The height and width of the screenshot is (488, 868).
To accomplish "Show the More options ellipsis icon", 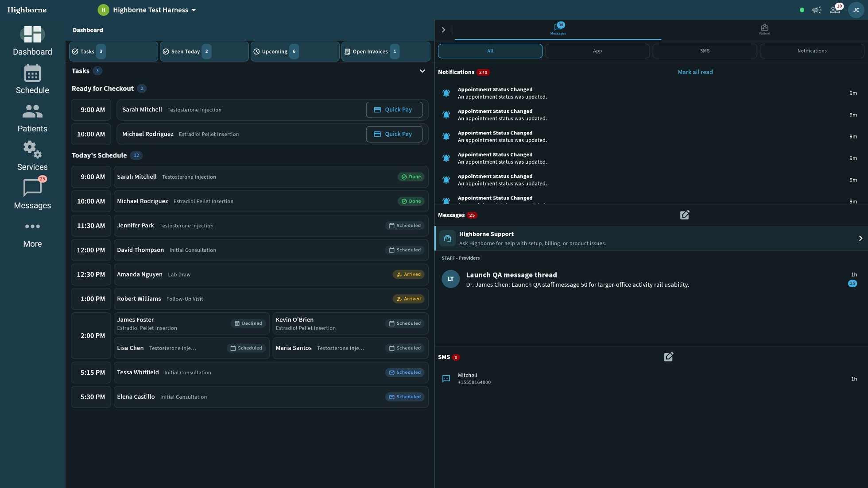I will point(32,227).
